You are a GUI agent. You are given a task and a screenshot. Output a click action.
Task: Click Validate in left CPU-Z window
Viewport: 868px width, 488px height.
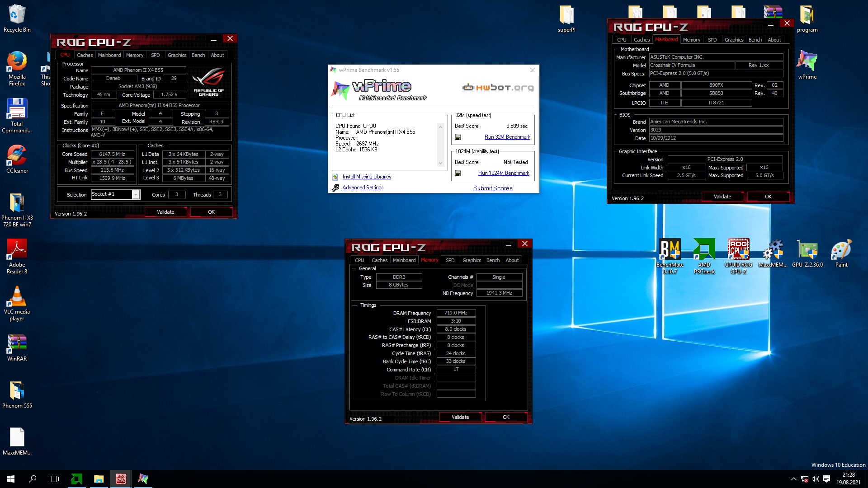(165, 212)
